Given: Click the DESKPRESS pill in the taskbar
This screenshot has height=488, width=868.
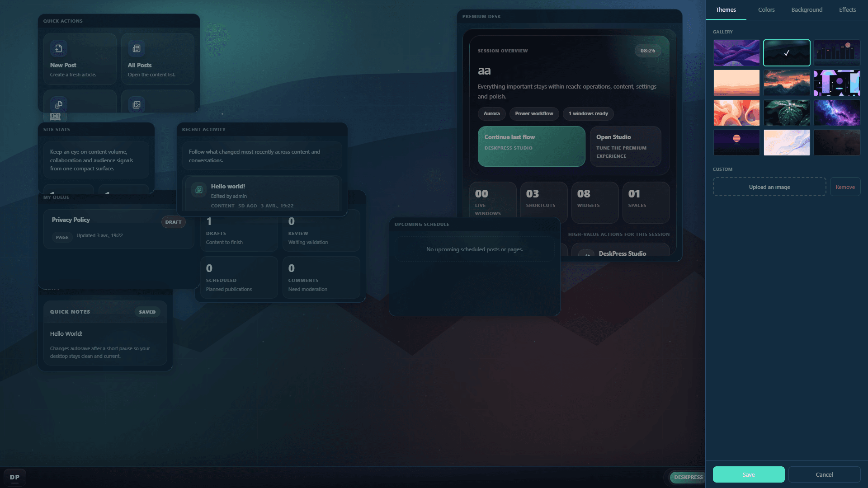Looking at the screenshot, I should tap(688, 477).
